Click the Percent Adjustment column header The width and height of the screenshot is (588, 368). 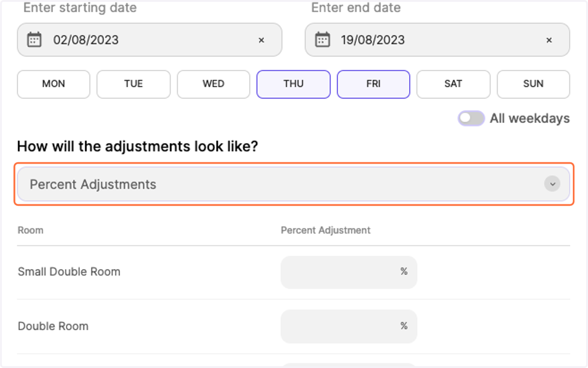pyautogui.click(x=326, y=230)
